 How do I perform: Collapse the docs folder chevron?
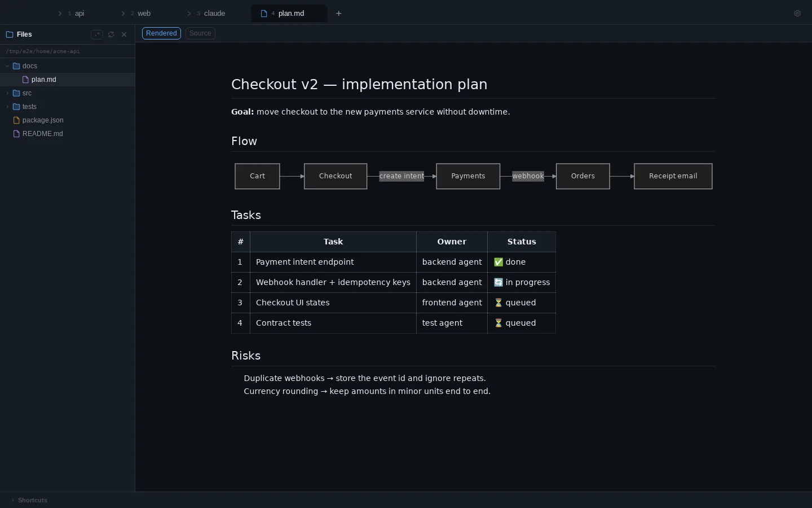[x=7, y=66]
